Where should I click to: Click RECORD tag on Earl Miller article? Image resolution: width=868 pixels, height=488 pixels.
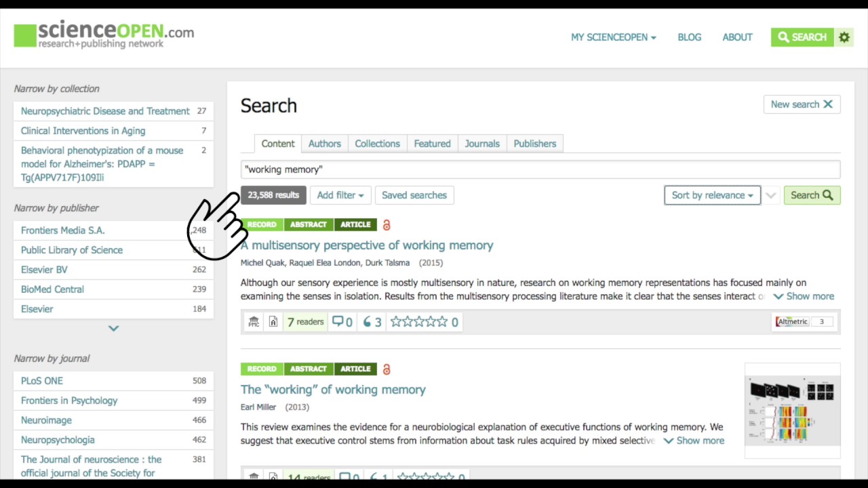[262, 369]
